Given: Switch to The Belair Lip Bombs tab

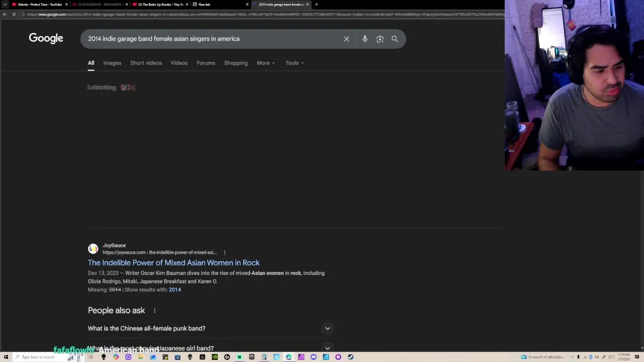Looking at the screenshot, I should click(x=160, y=5).
